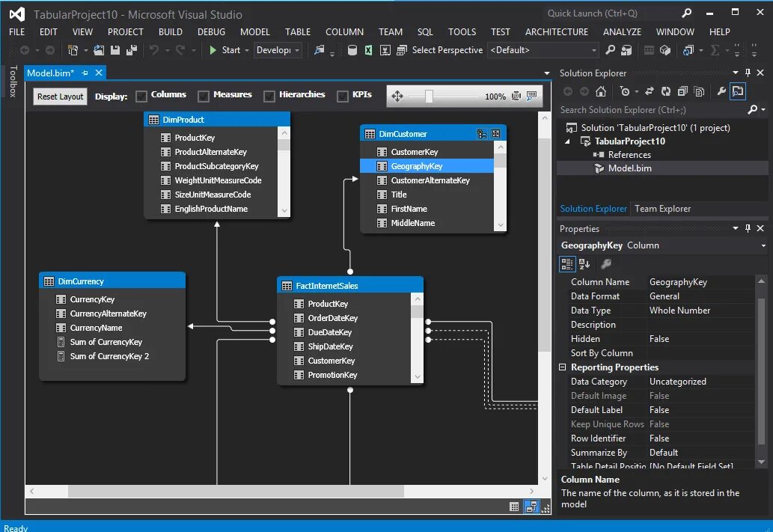Click the Sync with Active Document icon

click(x=650, y=91)
